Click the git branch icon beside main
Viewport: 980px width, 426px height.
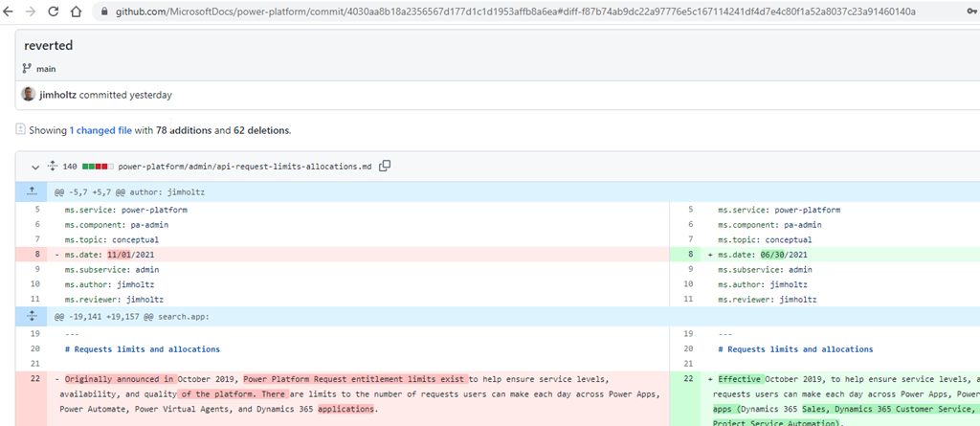tap(27, 69)
